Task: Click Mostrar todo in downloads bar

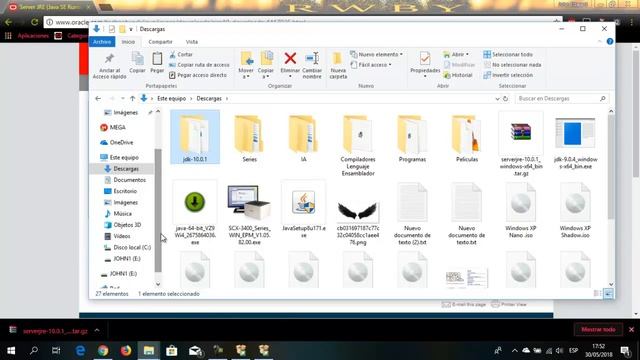Action: pos(598,329)
